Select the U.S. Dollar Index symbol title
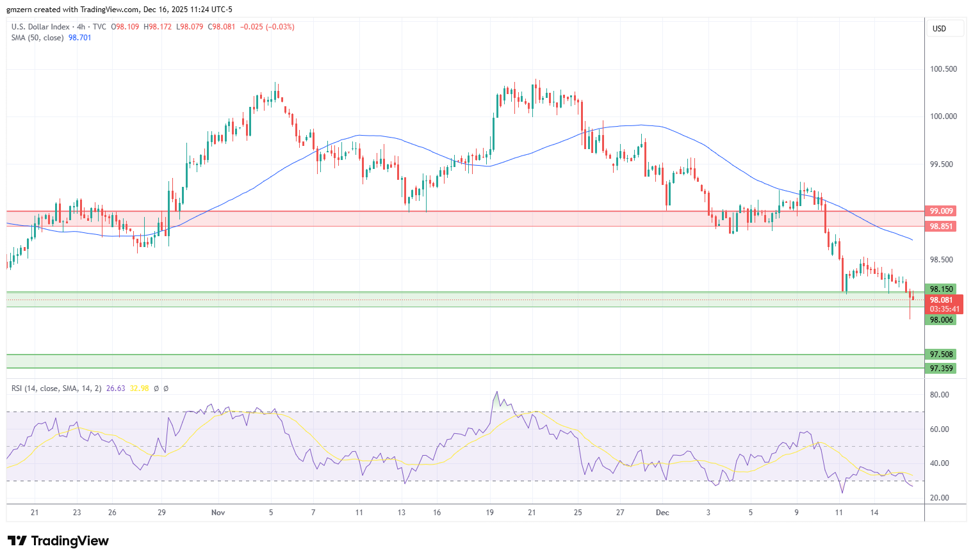 (x=40, y=27)
